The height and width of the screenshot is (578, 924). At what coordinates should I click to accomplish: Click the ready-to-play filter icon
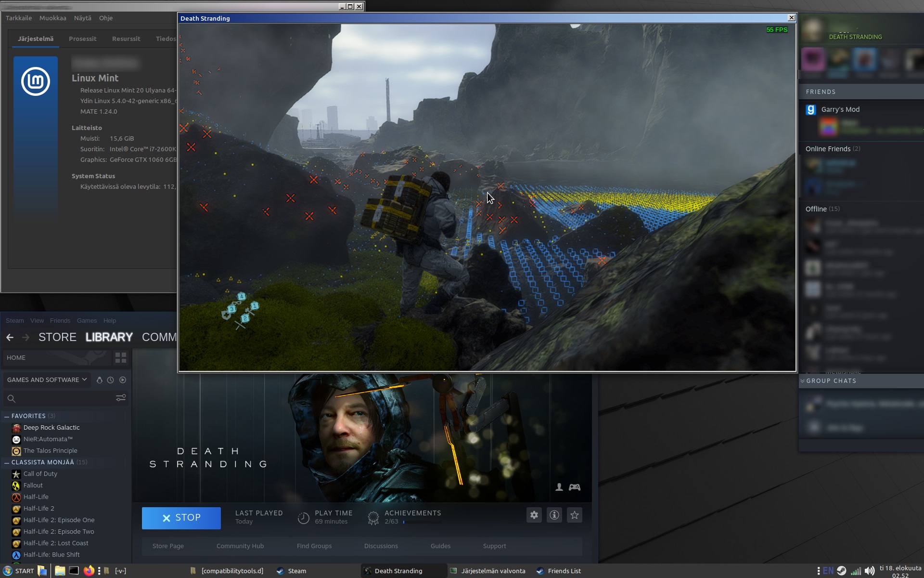click(x=123, y=380)
